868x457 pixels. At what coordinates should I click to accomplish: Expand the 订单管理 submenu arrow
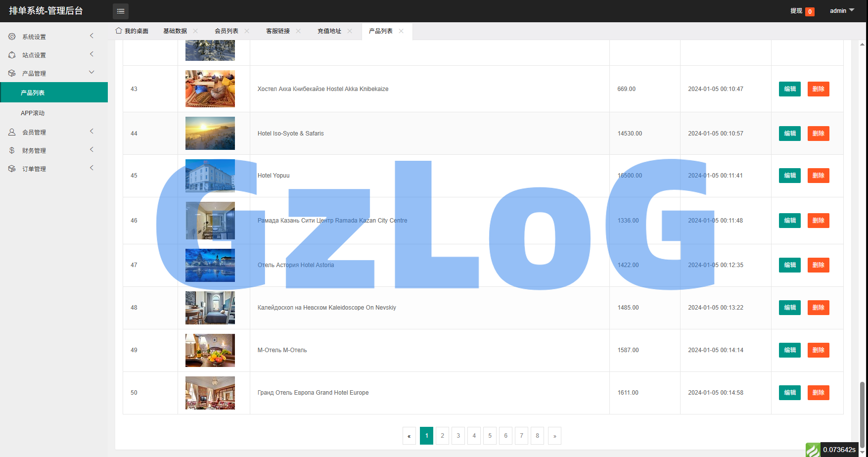pyautogui.click(x=91, y=168)
